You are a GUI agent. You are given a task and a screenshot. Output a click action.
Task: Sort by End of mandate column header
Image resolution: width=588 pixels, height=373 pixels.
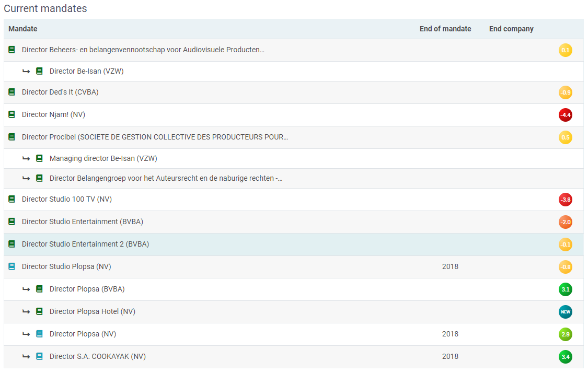click(x=445, y=29)
